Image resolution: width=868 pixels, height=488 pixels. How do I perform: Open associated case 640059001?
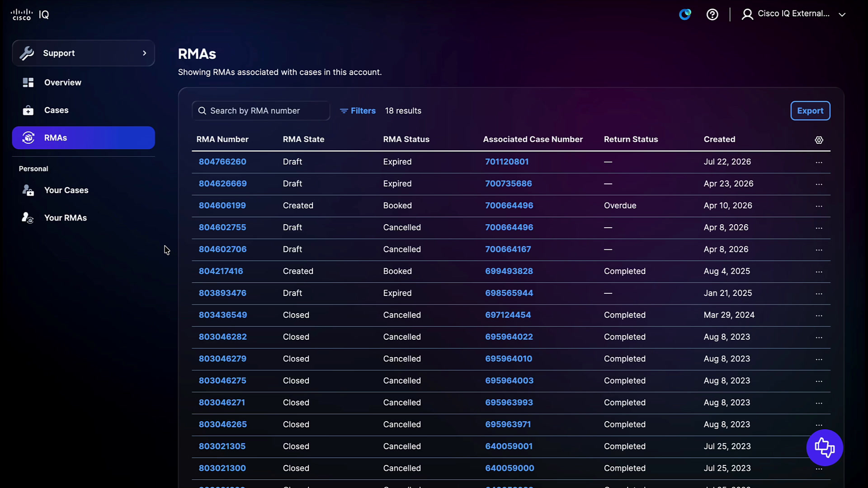[509, 446]
